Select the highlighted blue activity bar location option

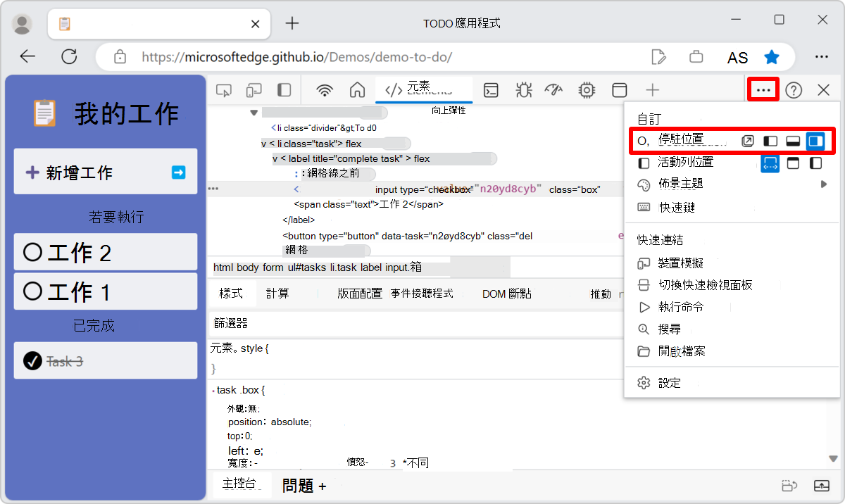pyautogui.click(x=770, y=163)
